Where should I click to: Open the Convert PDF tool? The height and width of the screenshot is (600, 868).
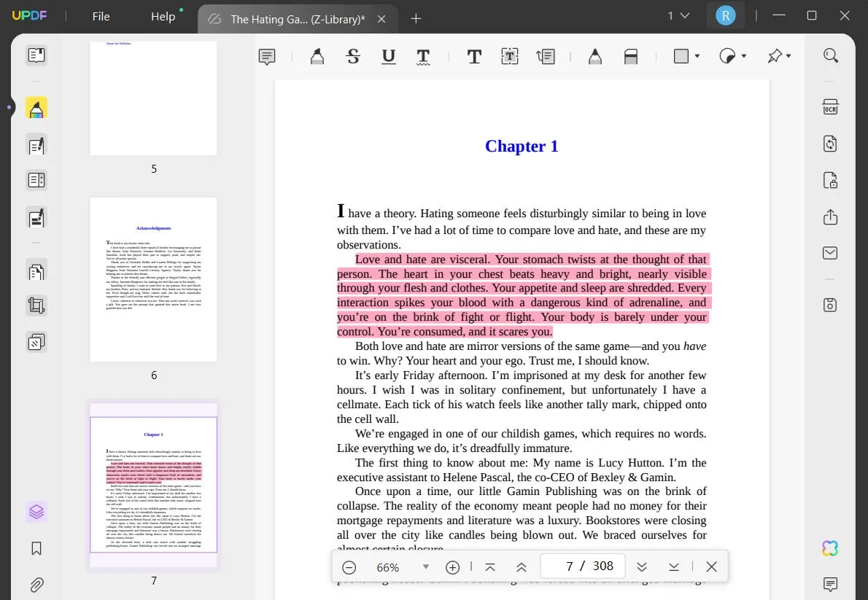point(830,144)
